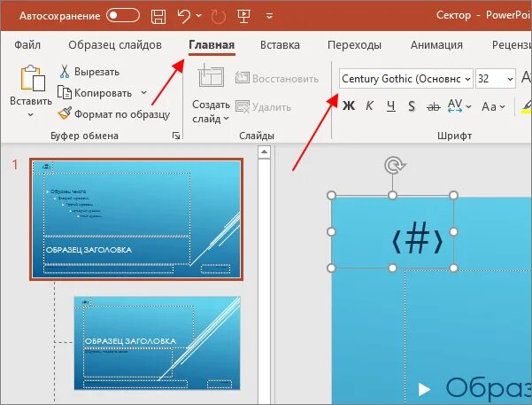The width and height of the screenshot is (532, 405).
Task: Toggle strikethrough ab formatting
Action: tap(433, 106)
